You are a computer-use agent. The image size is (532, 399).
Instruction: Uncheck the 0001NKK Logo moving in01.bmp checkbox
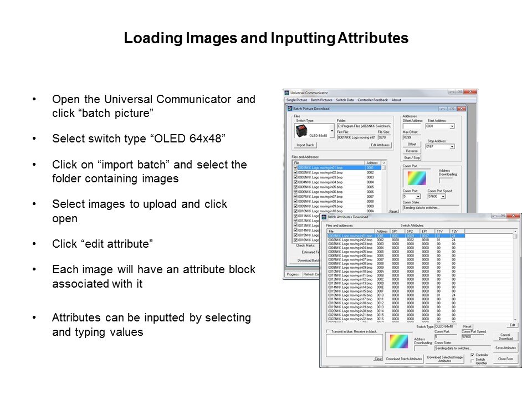[x=295, y=167]
